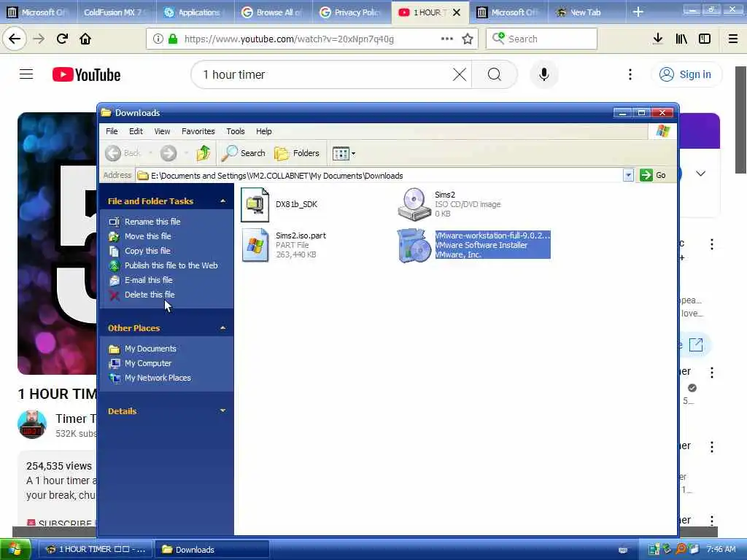Switch to the Applications tab
This screenshot has height=560, width=747.
195,12
